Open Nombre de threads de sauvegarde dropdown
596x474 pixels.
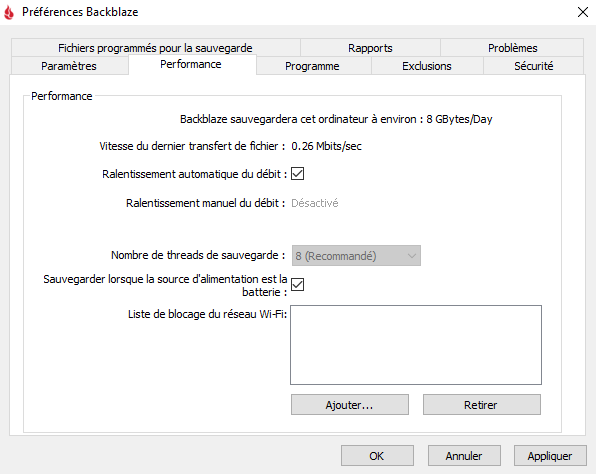pos(356,255)
